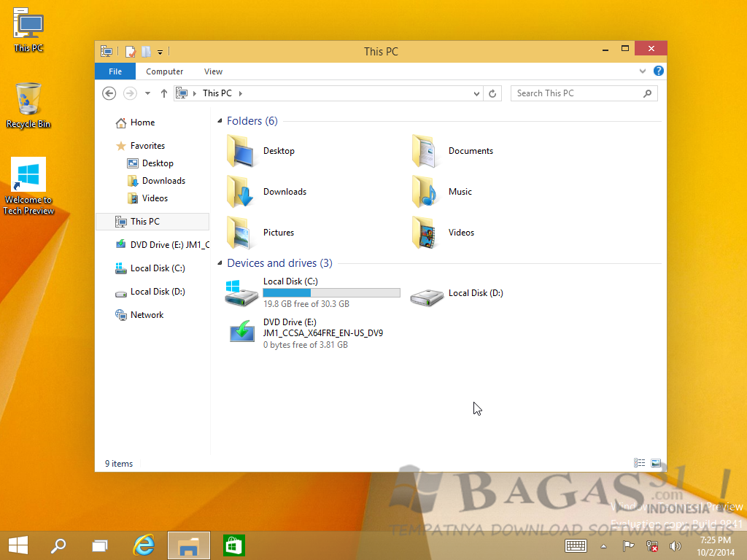Select DVD Drive (E:) icon
Image resolution: width=747 pixels, height=560 pixels.
click(x=242, y=332)
